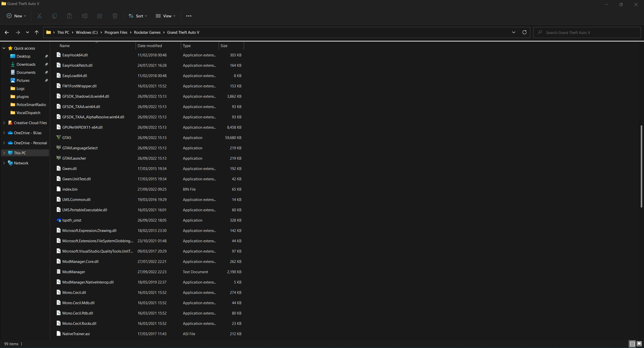Select the GTA5 application file
The image size is (644, 348).
pyautogui.click(x=67, y=137)
